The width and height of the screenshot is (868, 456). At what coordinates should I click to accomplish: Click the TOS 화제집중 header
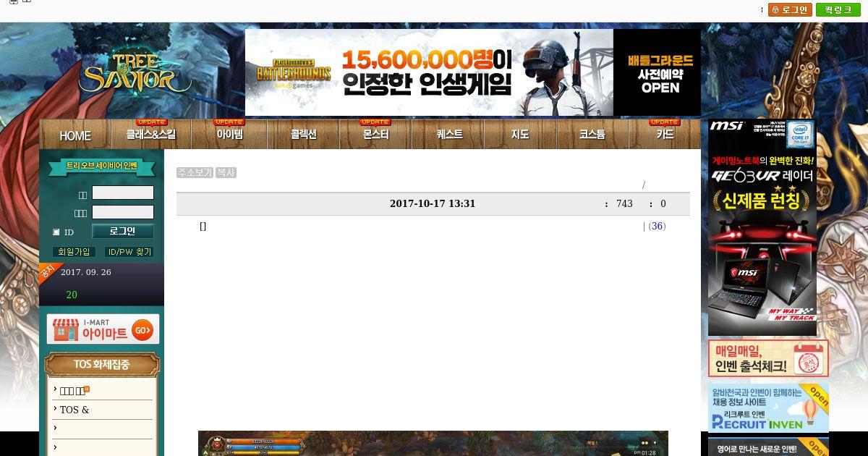point(102,365)
